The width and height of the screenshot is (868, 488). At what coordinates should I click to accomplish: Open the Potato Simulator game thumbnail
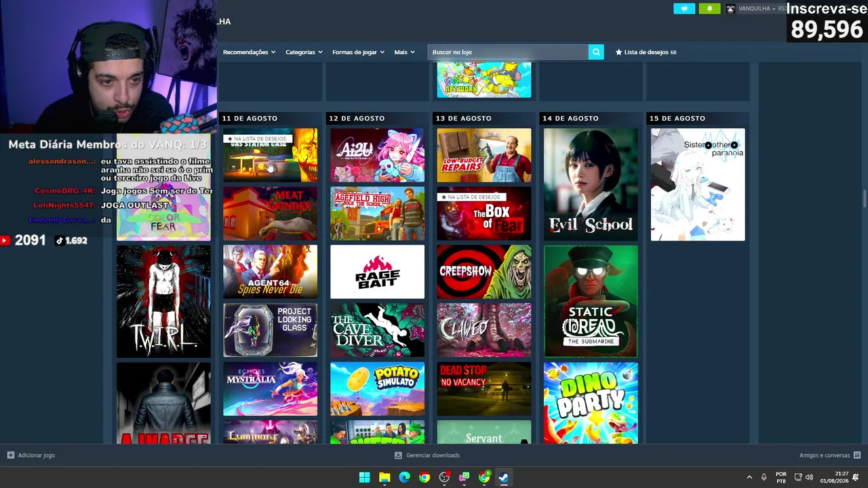(x=377, y=388)
